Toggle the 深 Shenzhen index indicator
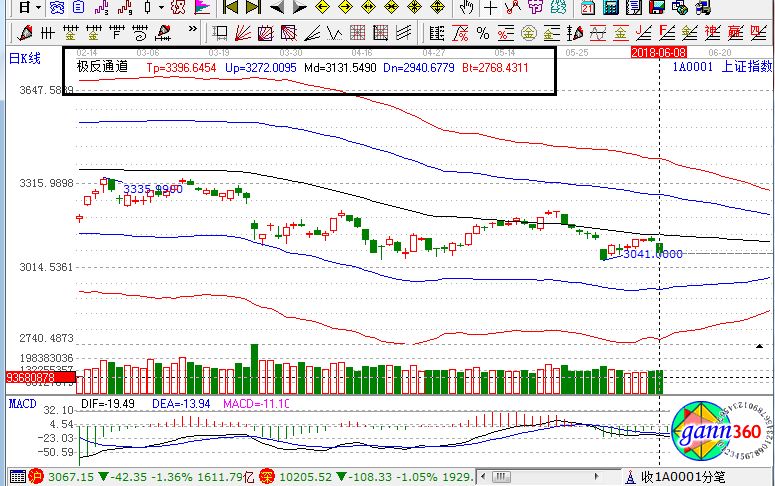 click(x=268, y=477)
